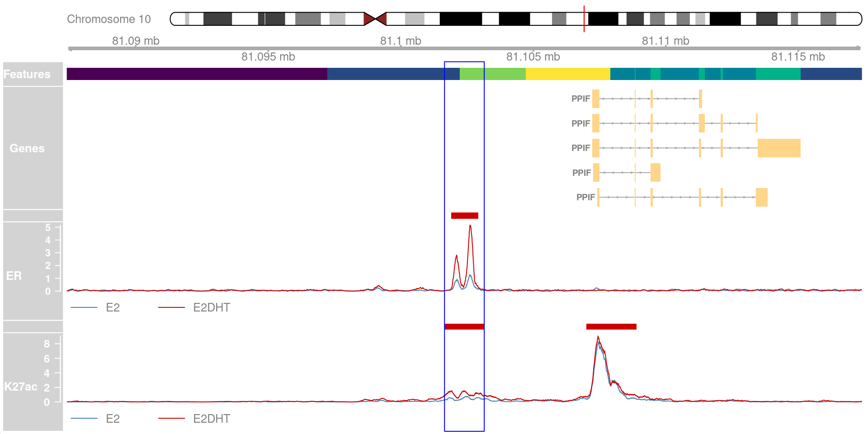The height and width of the screenshot is (434, 868).
Task: Select the centromere on the Chromosome 10 ideogram
Action: pyautogui.click(x=375, y=19)
